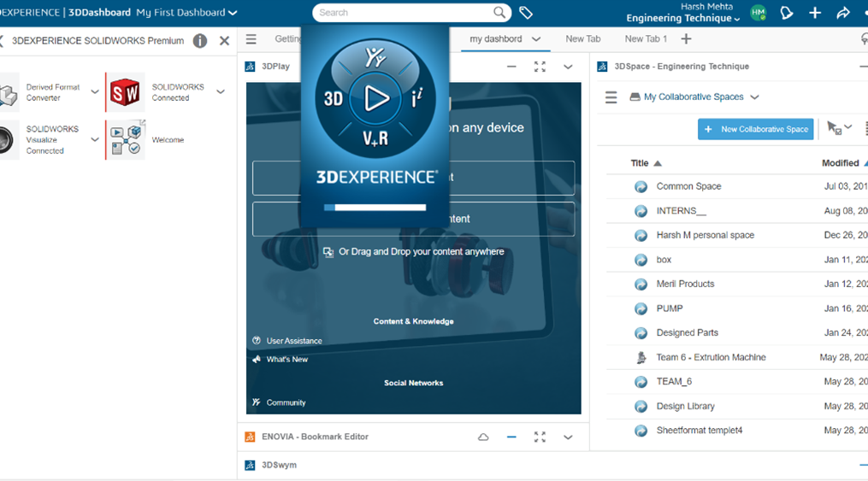This screenshot has width=868, height=481.
Task: Click the New Collaborative Space button
Action: point(756,129)
